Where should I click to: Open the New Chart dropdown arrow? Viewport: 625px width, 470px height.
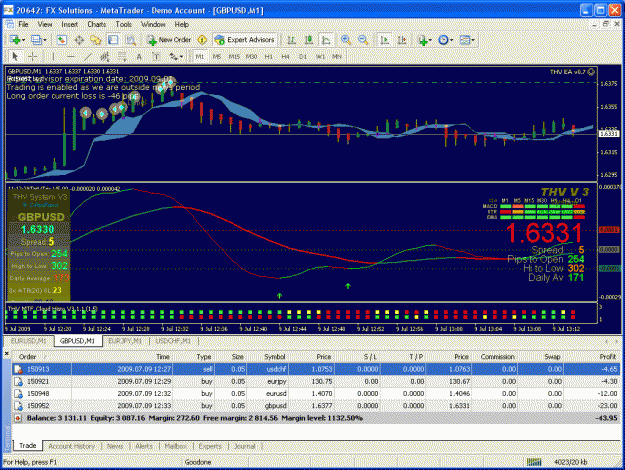(24, 40)
